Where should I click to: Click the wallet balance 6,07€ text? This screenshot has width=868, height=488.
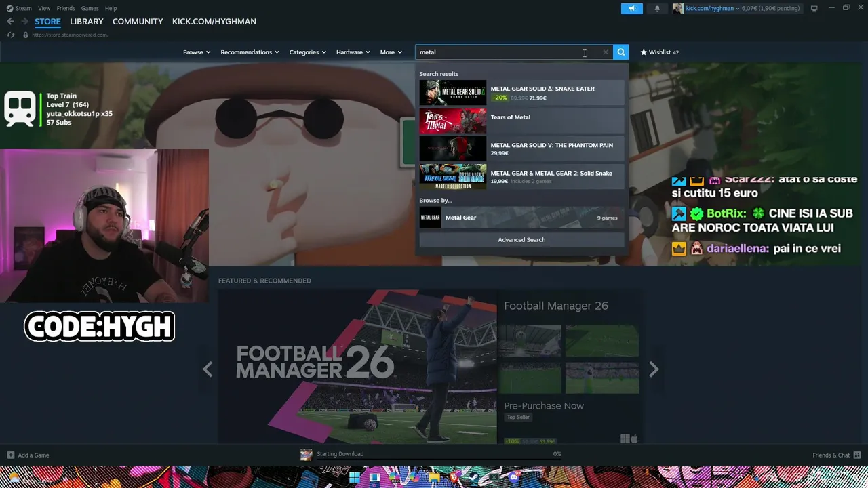[x=751, y=8]
